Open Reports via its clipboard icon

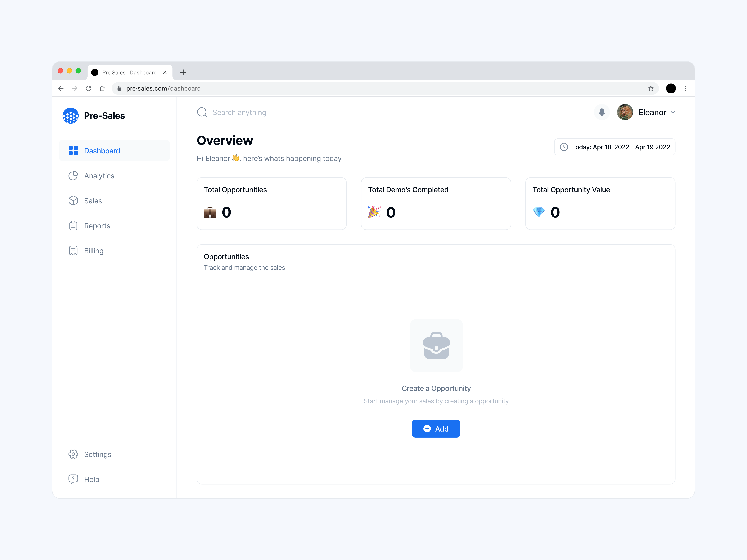click(x=73, y=225)
